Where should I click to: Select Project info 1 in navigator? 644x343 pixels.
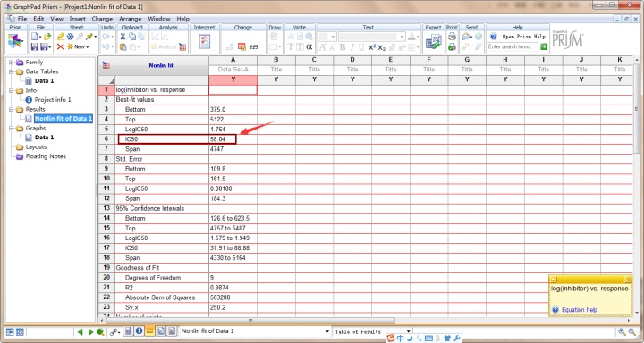pyautogui.click(x=53, y=100)
